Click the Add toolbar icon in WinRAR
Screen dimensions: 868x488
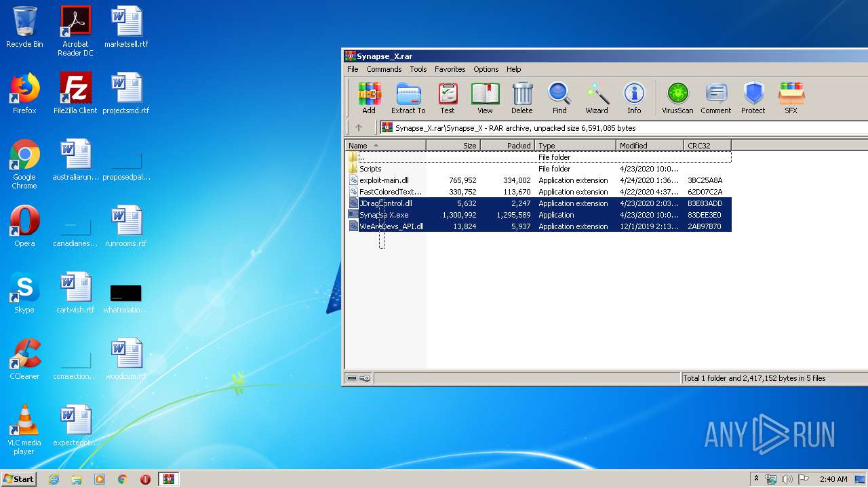tap(369, 98)
